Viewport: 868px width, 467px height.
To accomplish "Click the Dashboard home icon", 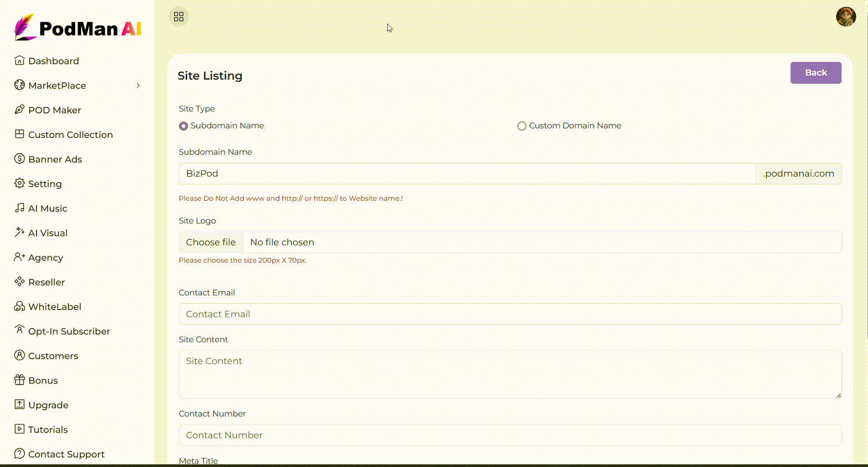I will (x=19, y=61).
